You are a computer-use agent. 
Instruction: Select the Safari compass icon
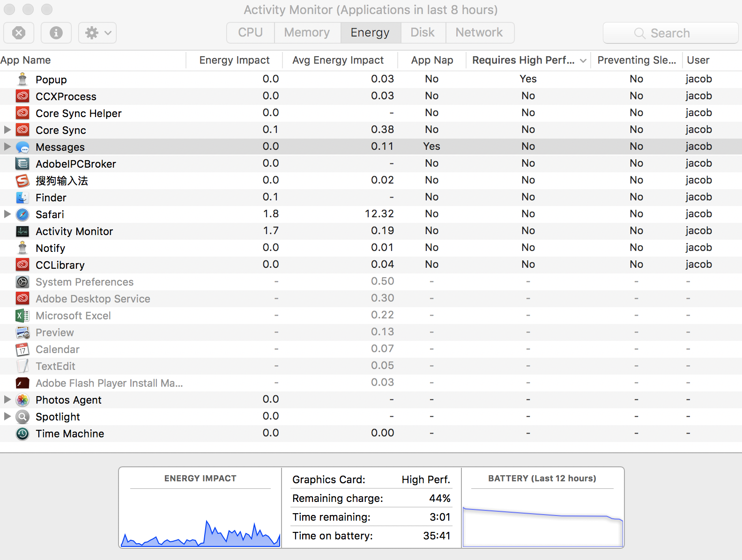[22, 214]
